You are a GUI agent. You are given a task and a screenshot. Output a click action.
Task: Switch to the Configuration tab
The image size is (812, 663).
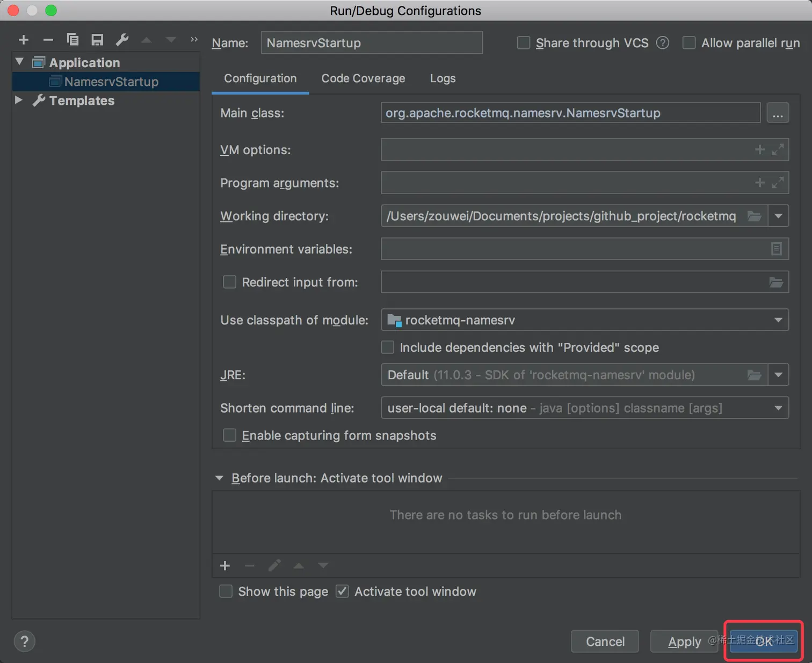click(x=260, y=78)
